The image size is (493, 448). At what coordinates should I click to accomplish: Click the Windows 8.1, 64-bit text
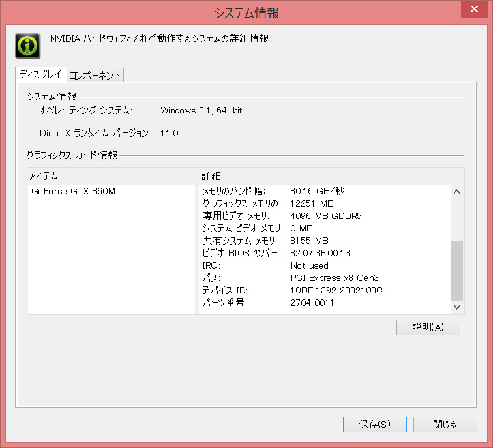[202, 110]
